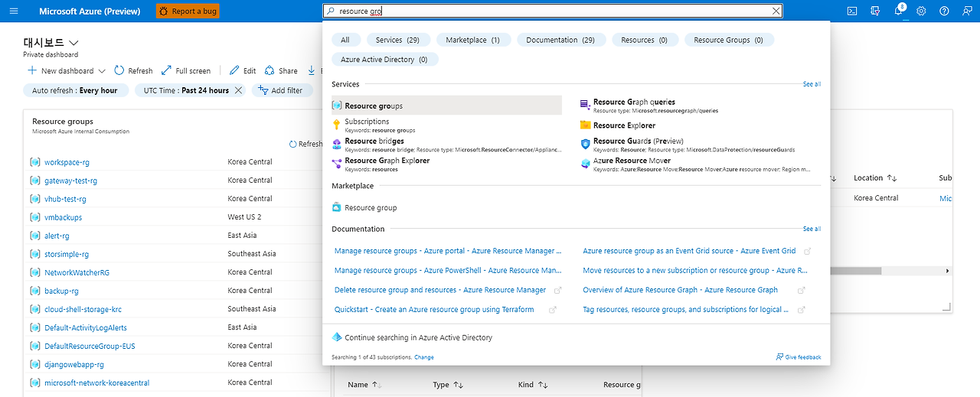This screenshot has height=397, width=980.
Task: Filter by Resource Groups (0)
Action: [728, 40]
